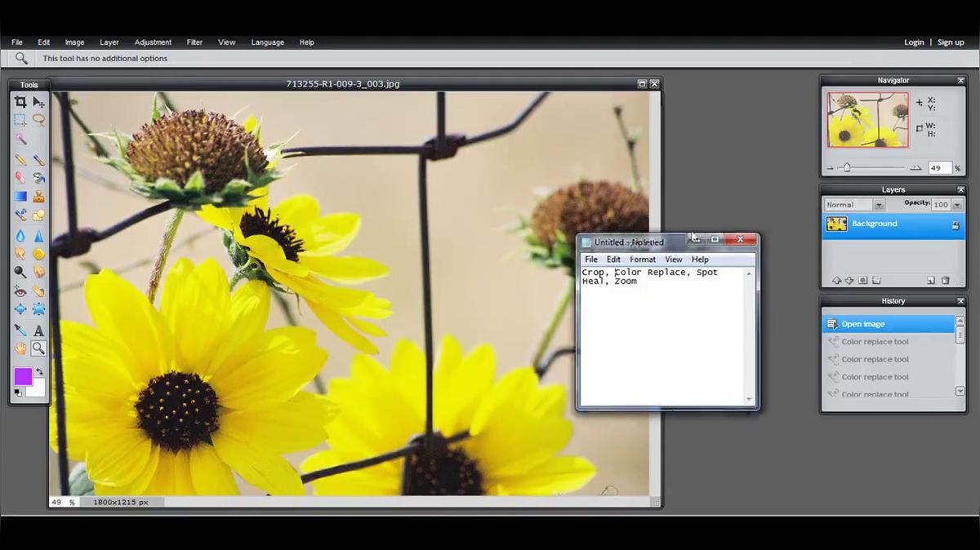980x550 pixels.
Task: Select the Clone stamp tool
Action: pos(38,197)
